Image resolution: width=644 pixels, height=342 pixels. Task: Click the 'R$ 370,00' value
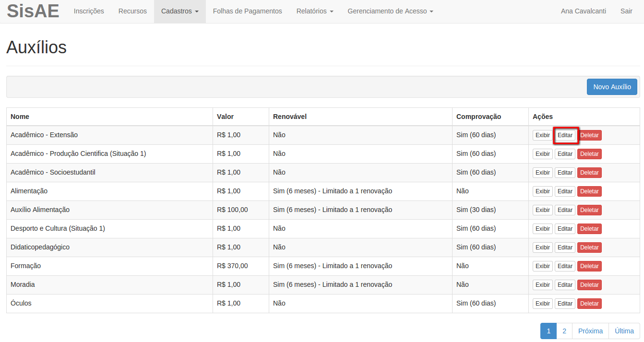232,266
